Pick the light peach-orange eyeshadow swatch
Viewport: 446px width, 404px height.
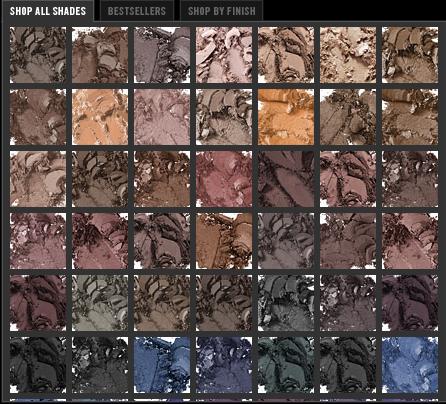100,117
